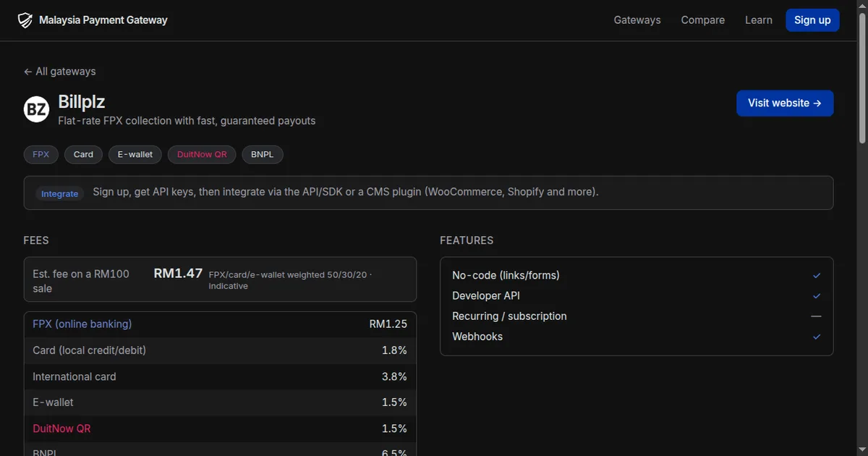The height and width of the screenshot is (456, 868).
Task: Click the shield logo icon in header
Action: (25, 20)
